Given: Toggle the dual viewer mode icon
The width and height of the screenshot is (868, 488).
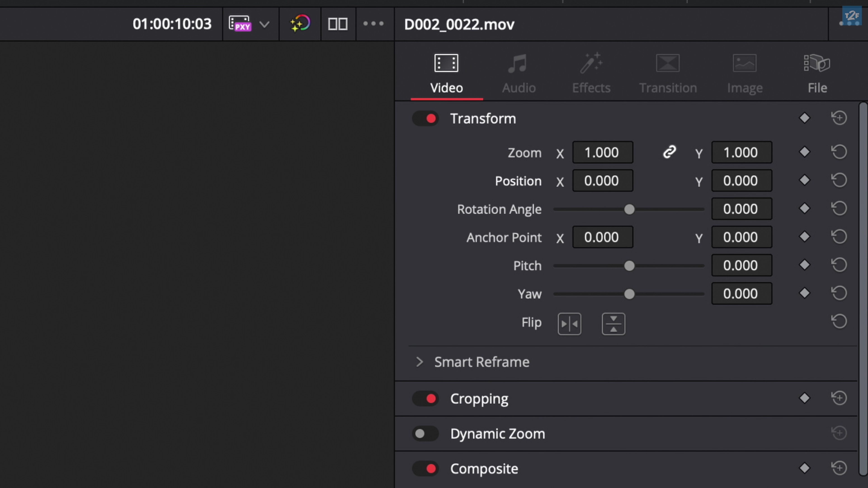Looking at the screenshot, I should click(x=338, y=23).
